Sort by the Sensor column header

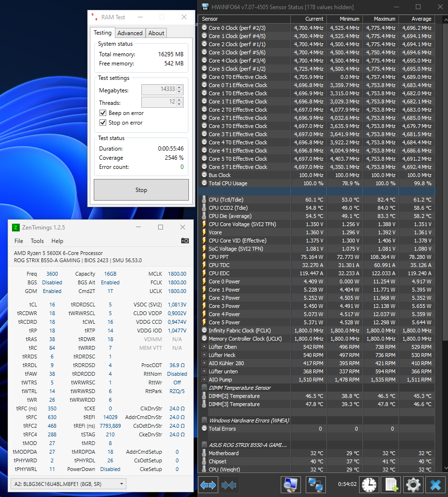click(244, 19)
